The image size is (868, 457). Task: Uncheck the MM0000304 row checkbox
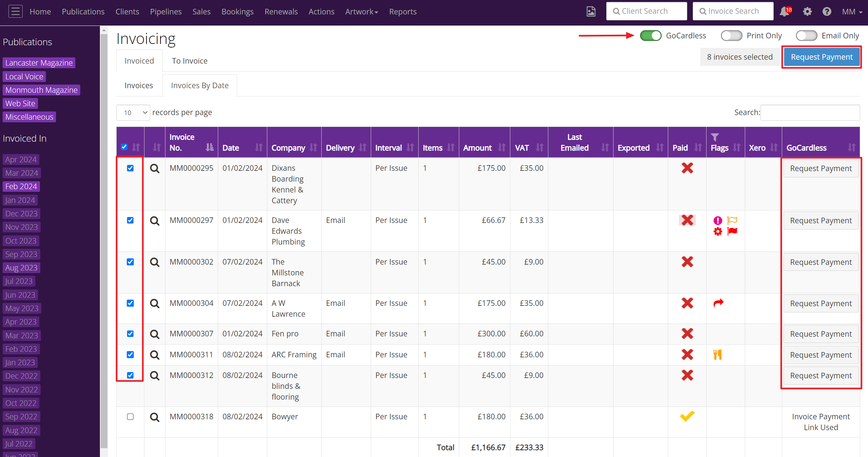[130, 303]
